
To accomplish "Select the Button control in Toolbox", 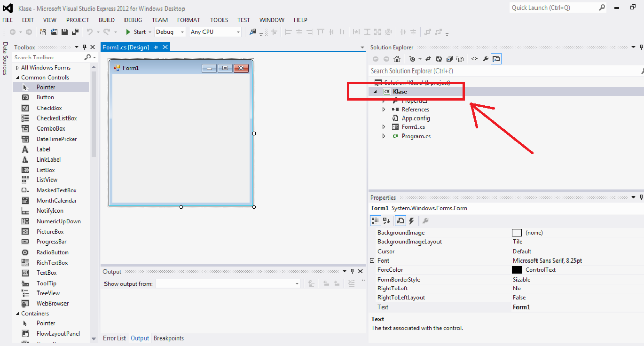I will click(45, 97).
